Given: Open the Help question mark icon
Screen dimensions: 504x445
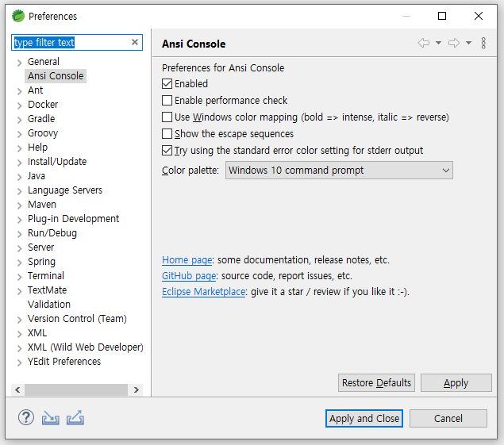Looking at the screenshot, I should pos(26,418).
